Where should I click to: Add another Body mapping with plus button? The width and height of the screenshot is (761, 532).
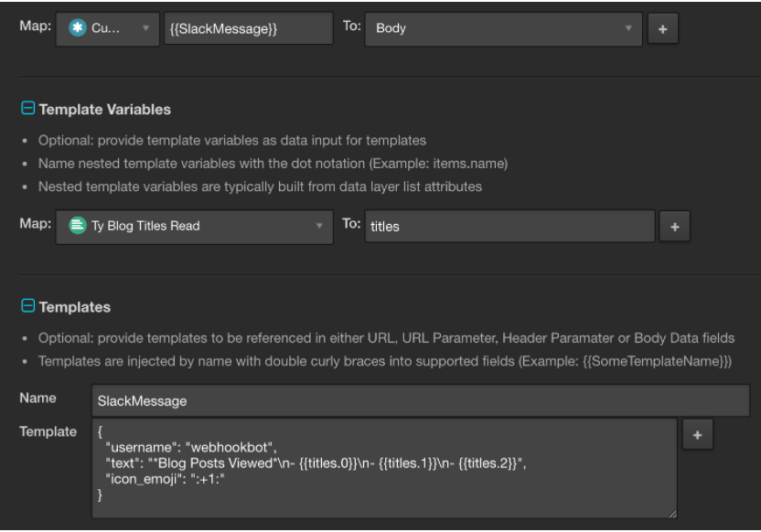point(662,28)
